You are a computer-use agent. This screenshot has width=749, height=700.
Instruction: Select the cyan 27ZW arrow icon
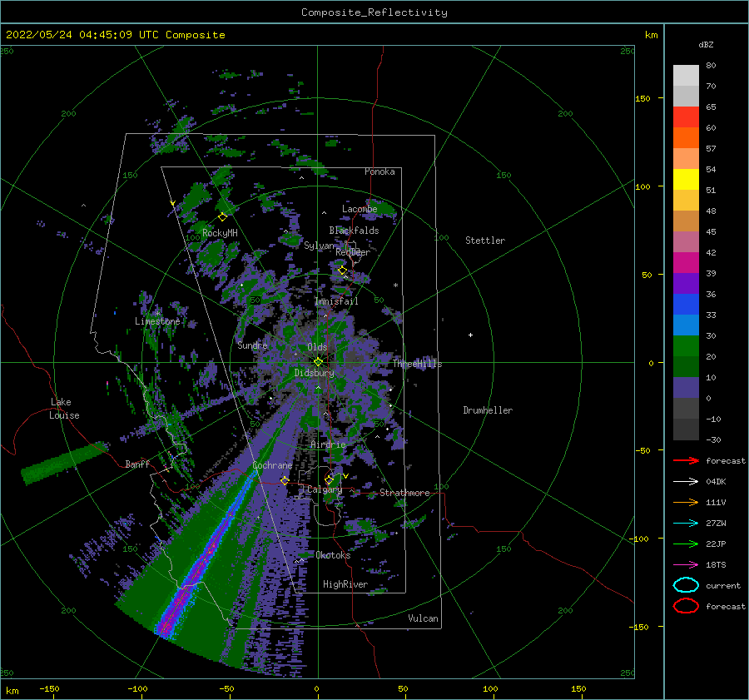686,524
